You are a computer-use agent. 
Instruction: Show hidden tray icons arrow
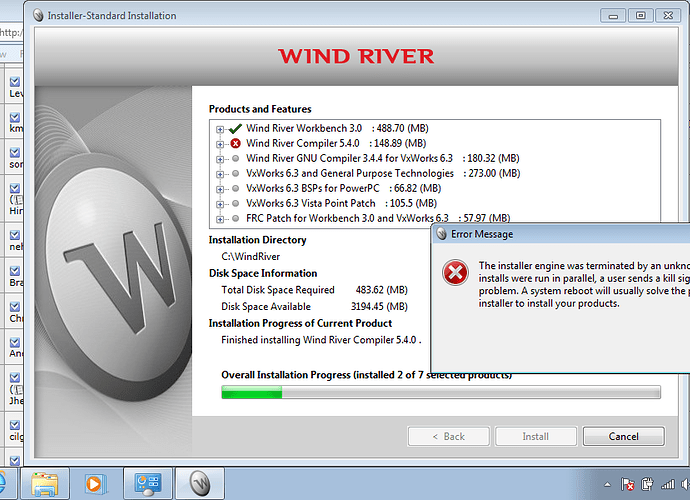[x=607, y=485]
